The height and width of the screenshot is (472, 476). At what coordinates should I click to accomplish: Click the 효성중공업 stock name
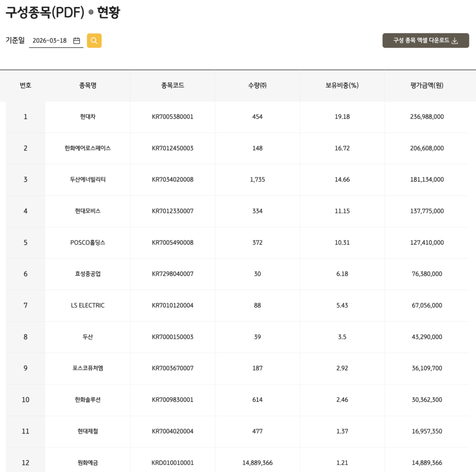[87, 274]
